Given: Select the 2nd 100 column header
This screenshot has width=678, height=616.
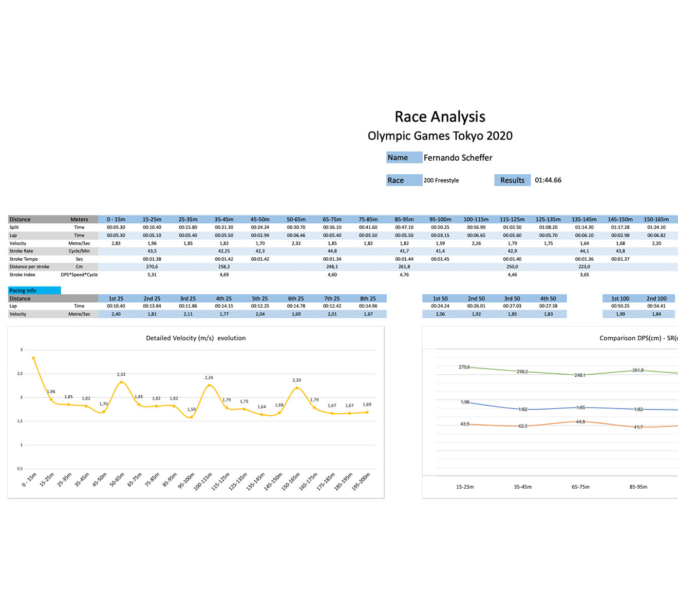Looking at the screenshot, I should point(656,298).
